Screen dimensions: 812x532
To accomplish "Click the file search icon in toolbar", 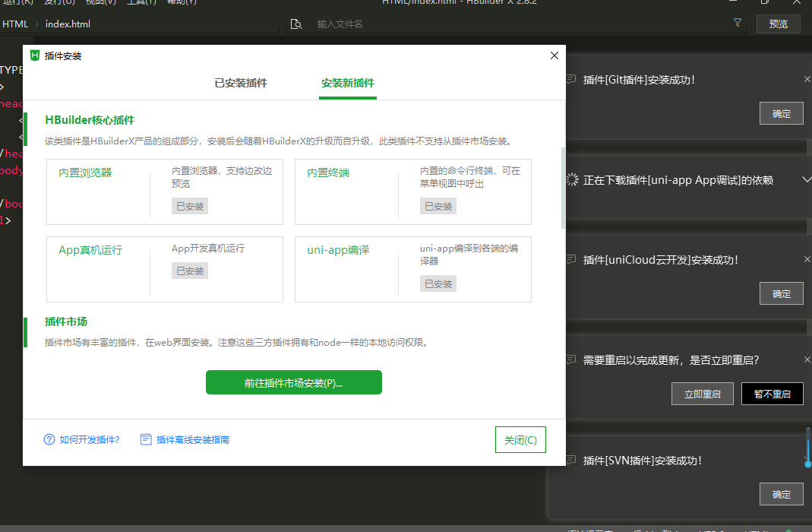I will tap(296, 24).
